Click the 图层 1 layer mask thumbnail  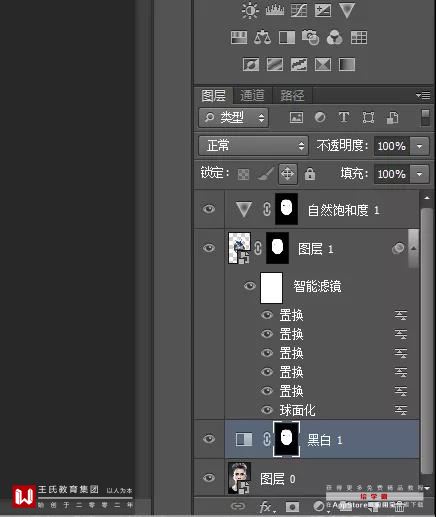277,248
